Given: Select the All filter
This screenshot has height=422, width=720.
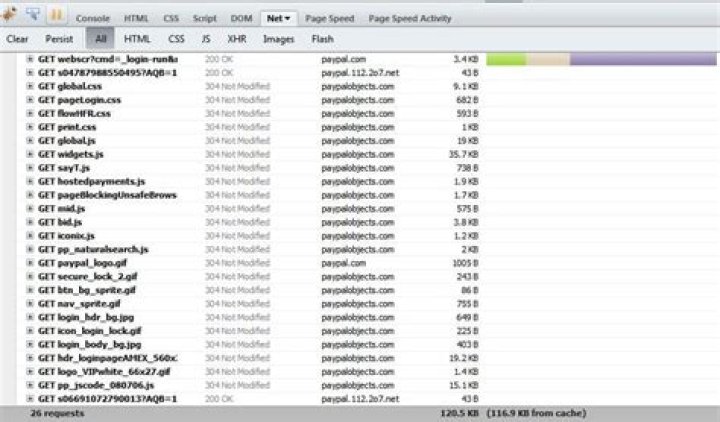Looking at the screenshot, I should pos(100,39).
